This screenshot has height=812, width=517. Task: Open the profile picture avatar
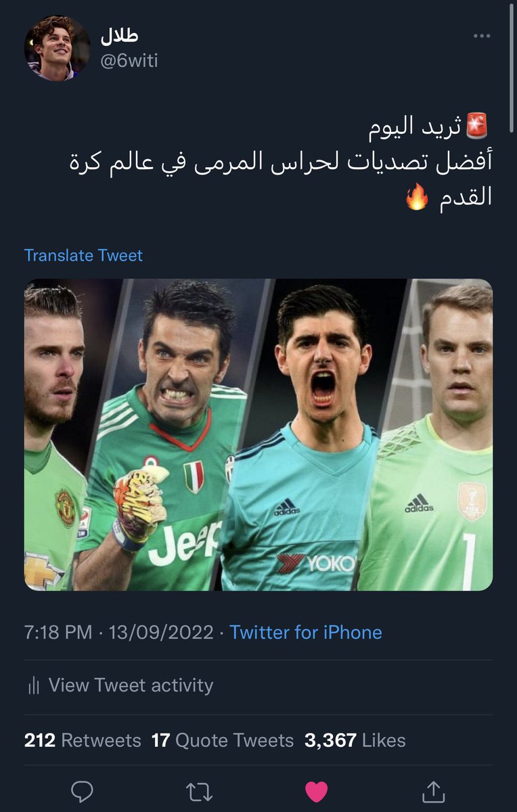(x=57, y=47)
